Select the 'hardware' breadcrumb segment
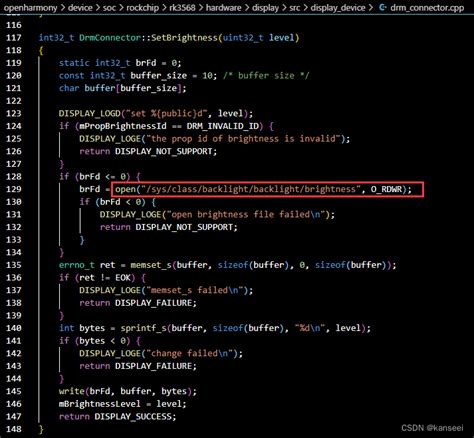 click(223, 7)
